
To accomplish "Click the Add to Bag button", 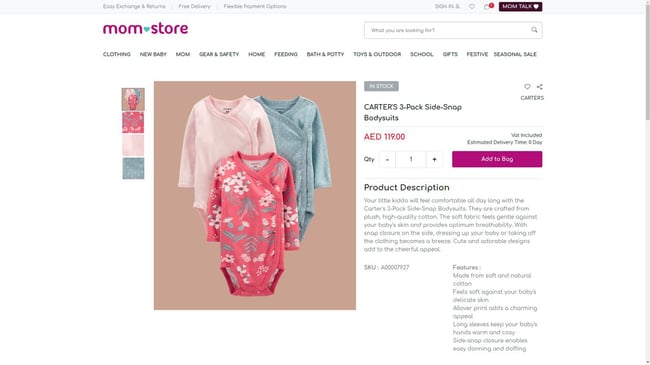I will pyautogui.click(x=497, y=159).
